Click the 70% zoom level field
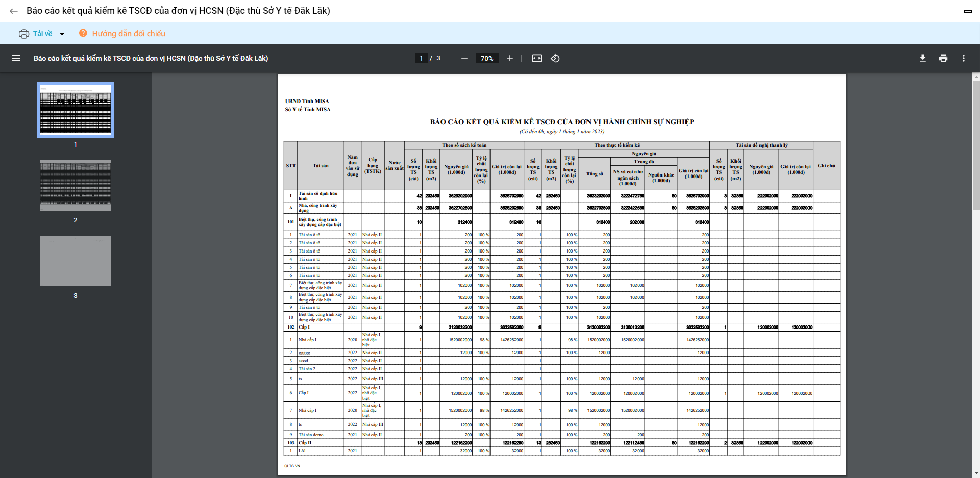This screenshot has height=478, width=980. pyautogui.click(x=487, y=58)
